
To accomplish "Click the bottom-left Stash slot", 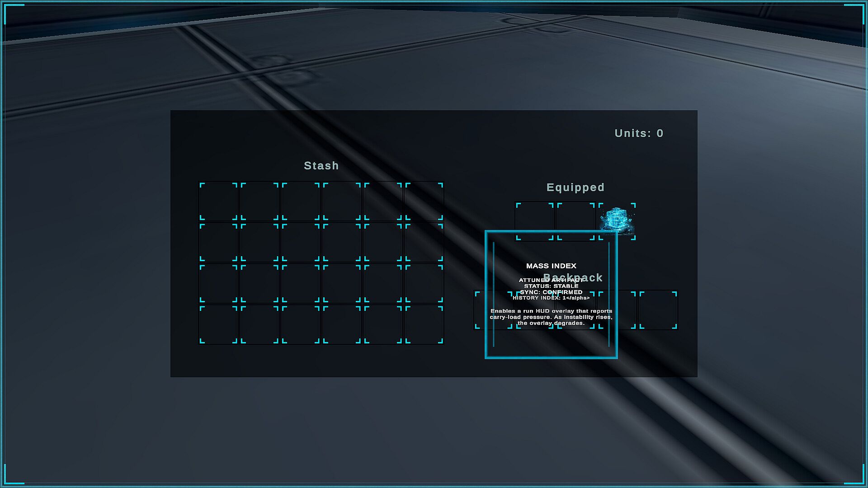I will [218, 324].
